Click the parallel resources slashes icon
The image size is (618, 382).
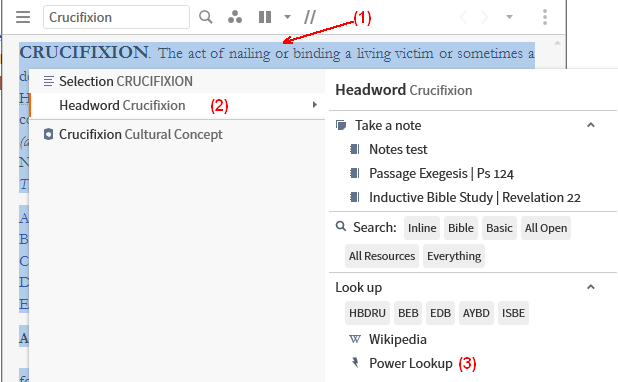point(310,17)
